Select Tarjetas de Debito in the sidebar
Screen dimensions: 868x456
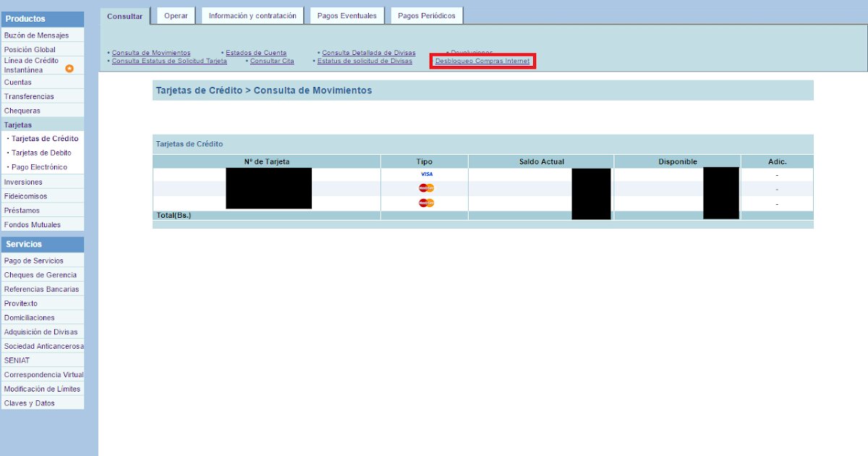[41, 153]
